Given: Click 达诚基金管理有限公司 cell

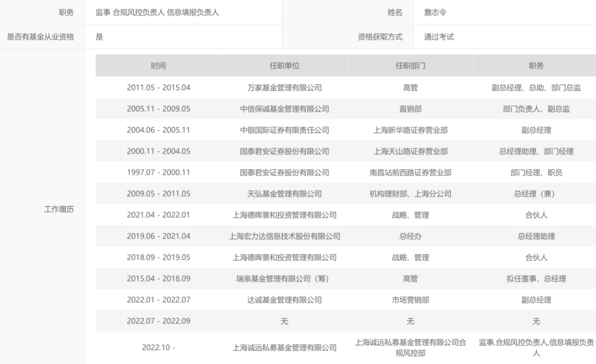Looking at the screenshot, I should (x=284, y=300).
